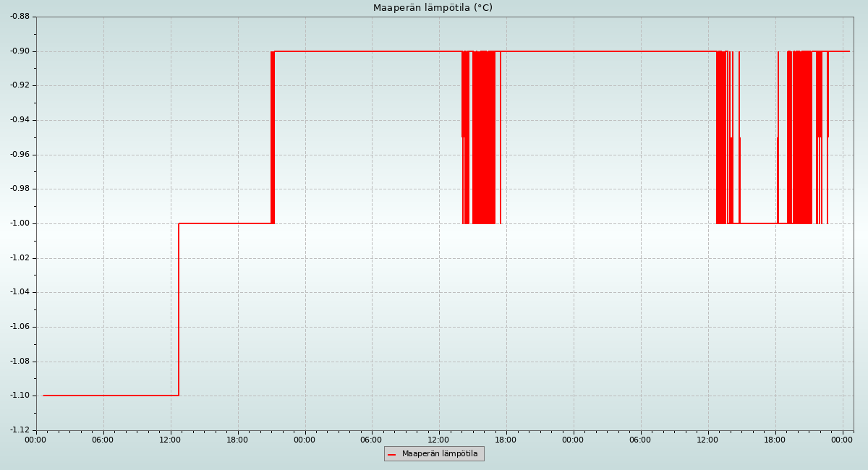Click the chart title Maaperän lämpötila (°C)
The image size is (868, 470).
[x=433, y=8]
